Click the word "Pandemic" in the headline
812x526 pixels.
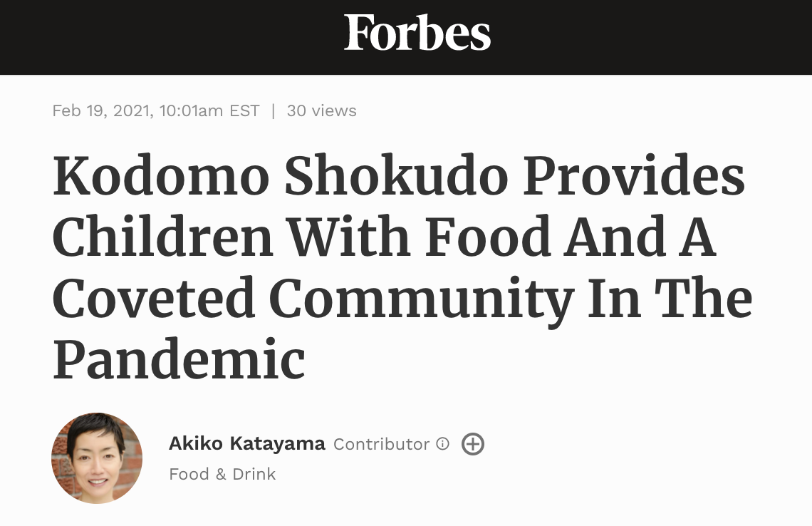tap(179, 359)
